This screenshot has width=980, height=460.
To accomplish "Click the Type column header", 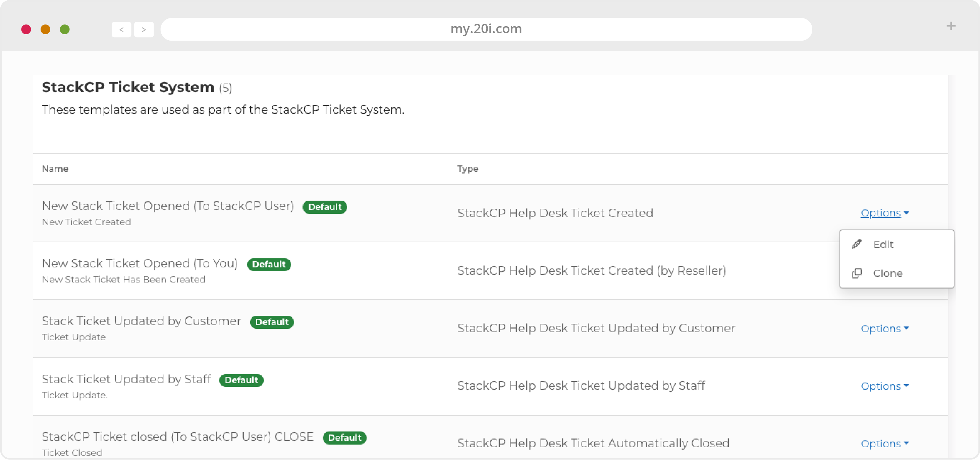I will [x=468, y=168].
